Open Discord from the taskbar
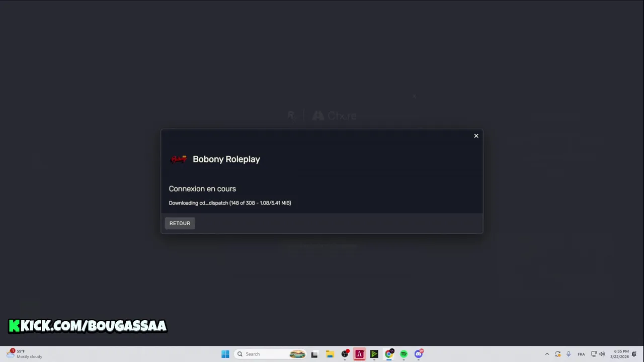The height and width of the screenshot is (362, 644). pyautogui.click(x=419, y=354)
